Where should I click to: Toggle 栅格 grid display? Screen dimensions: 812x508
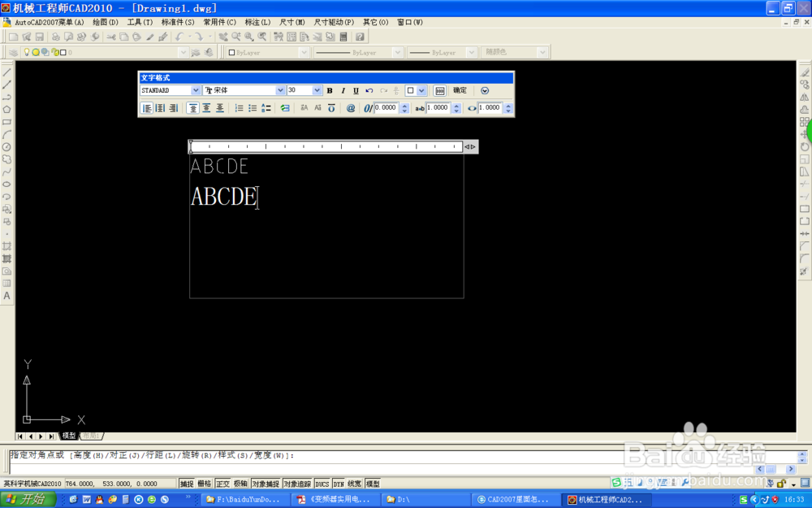click(205, 484)
